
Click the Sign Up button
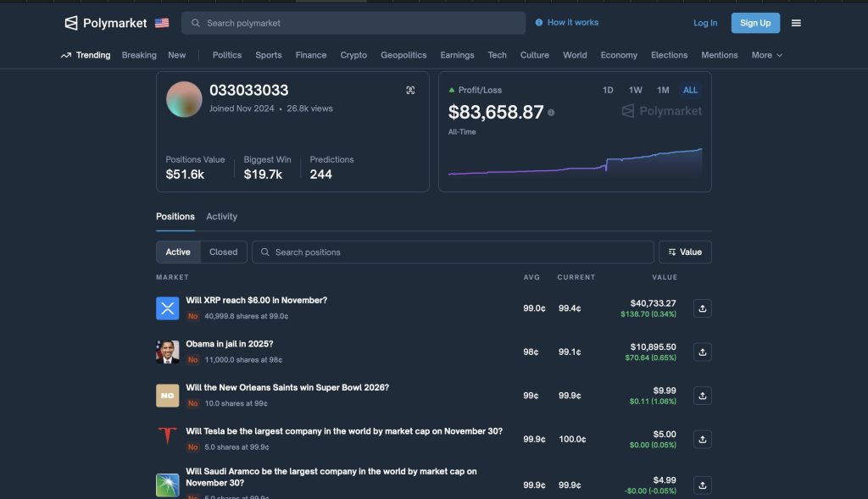(x=755, y=23)
